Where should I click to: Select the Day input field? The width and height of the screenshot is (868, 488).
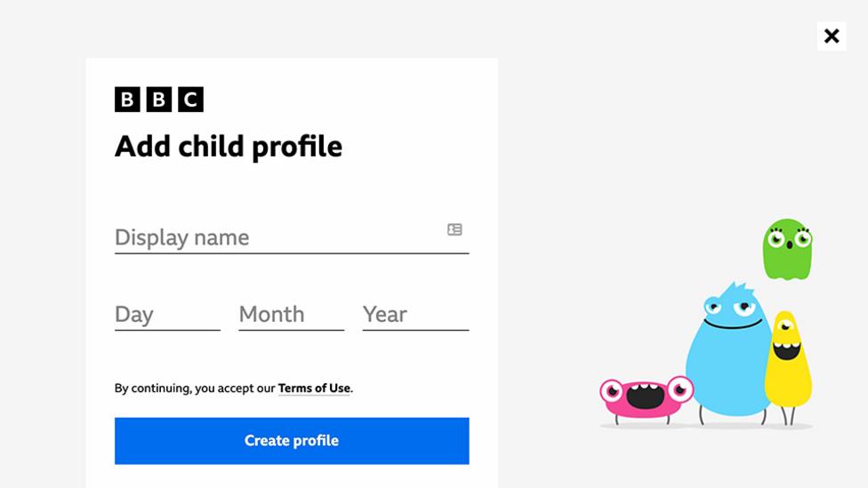tap(167, 315)
